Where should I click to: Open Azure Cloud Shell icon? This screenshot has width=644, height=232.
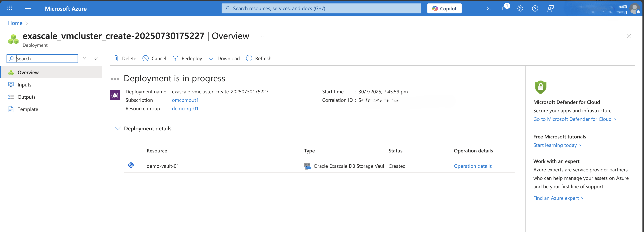pos(489,9)
